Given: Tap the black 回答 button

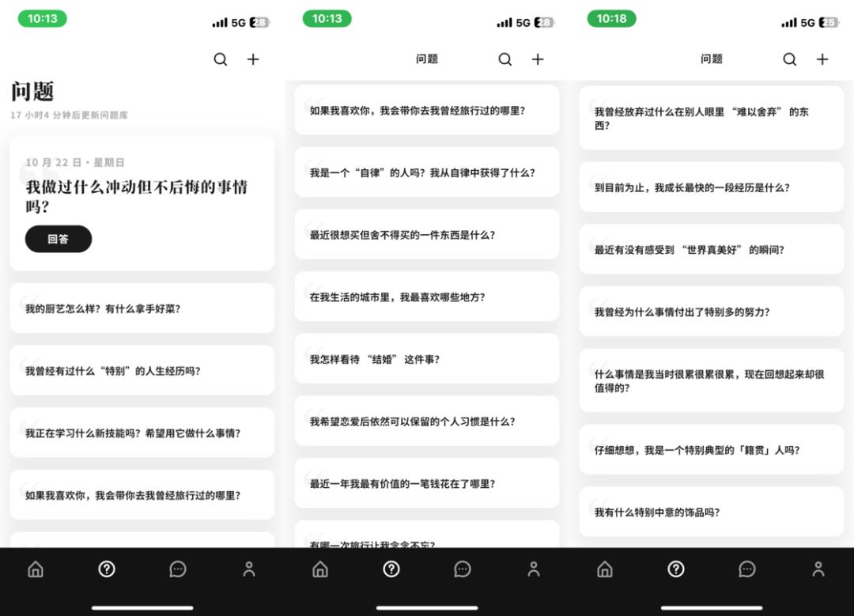Looking at the screenshot, I should click(59, 239).
